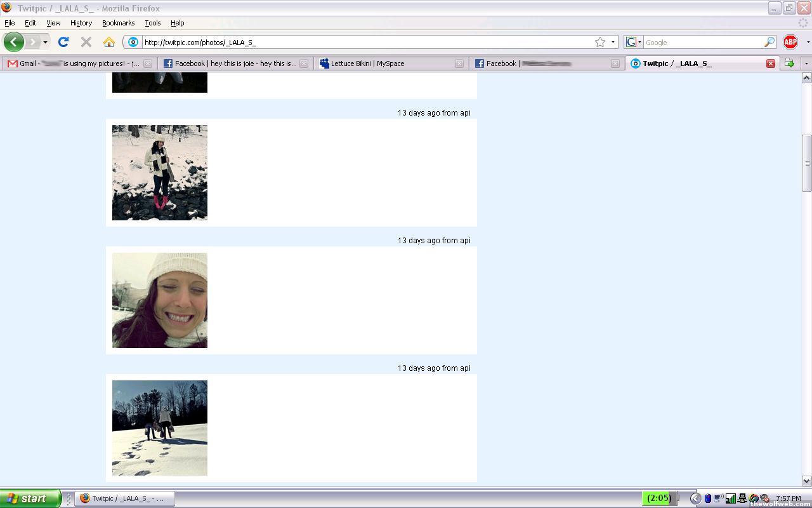This screenshot has width=812, height=508.
Task: Click the Reload page icon
Action: (x=63, y=42)
